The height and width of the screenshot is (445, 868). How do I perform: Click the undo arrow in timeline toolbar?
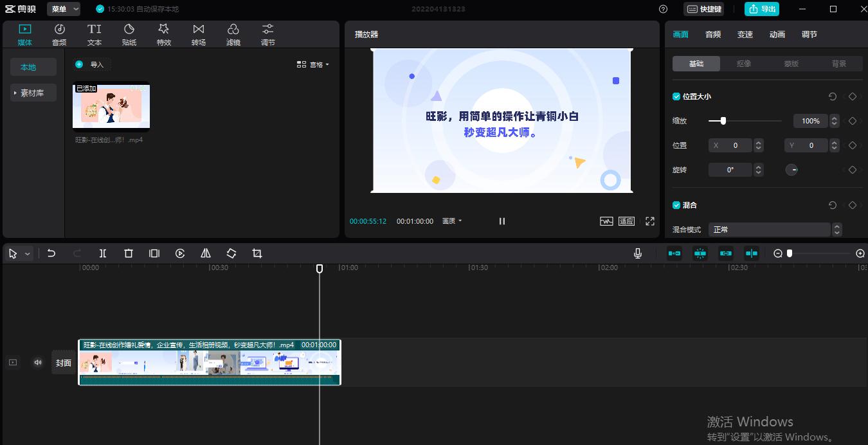point(51,253)
